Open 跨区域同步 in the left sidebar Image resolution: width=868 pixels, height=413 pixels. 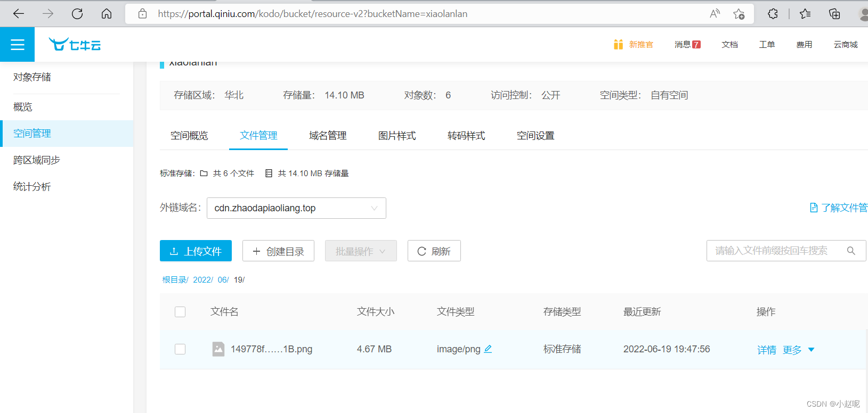click(x=37, y=160)
